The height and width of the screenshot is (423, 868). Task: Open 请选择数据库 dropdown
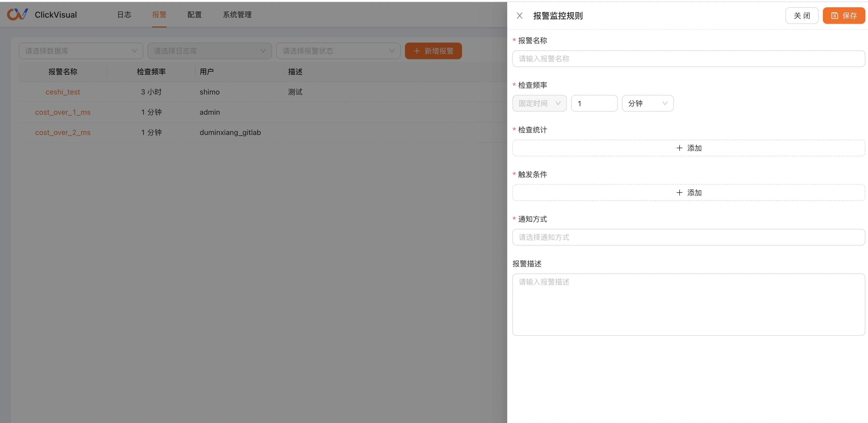point(81,51)
